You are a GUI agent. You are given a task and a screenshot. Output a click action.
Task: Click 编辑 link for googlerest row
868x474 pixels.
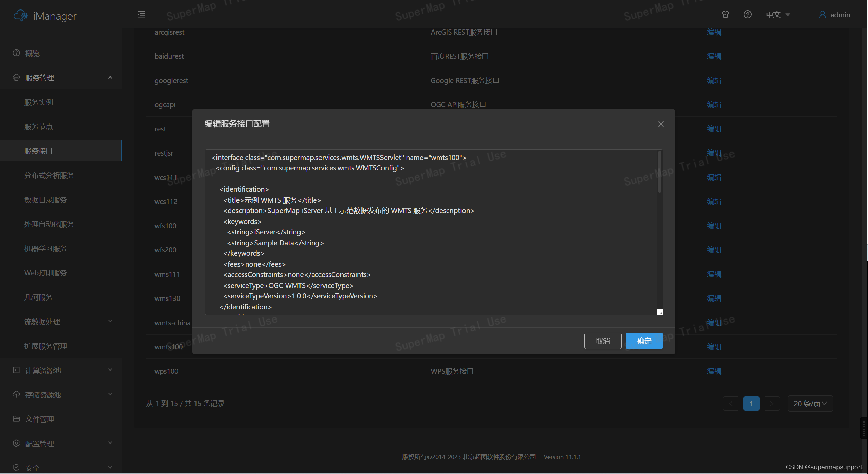714,80
